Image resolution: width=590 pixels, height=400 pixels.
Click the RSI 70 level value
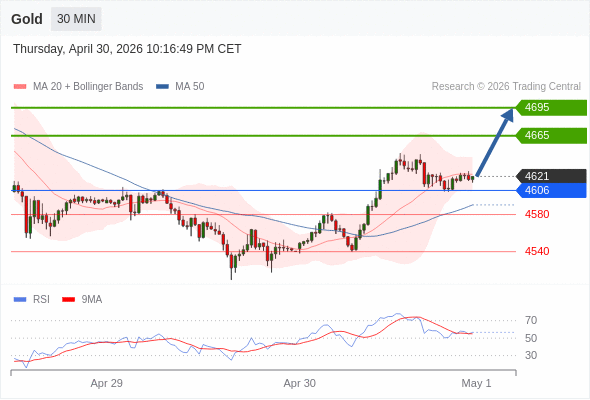coord(531,321)
